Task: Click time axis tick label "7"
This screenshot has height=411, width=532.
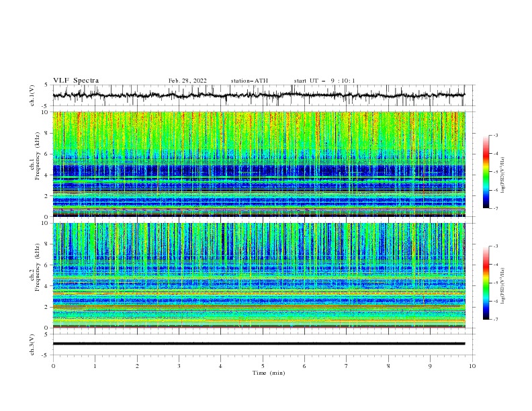Action: click(347, 366)
